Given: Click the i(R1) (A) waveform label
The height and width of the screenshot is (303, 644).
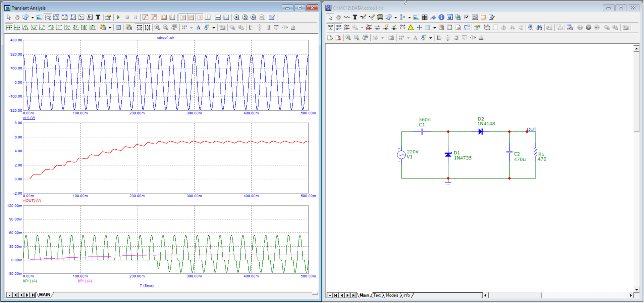Looking at the screenshot, I should click(85, 281).
